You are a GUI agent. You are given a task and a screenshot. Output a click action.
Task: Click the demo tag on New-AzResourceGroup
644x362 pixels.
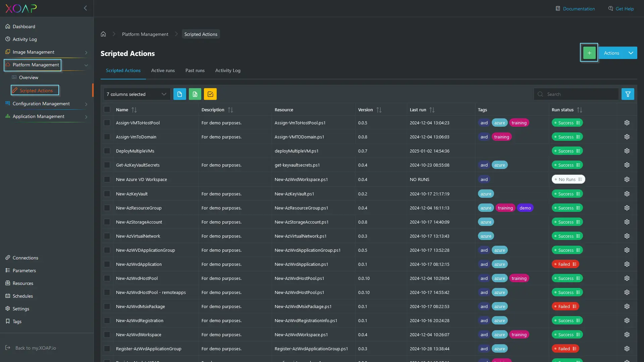pos(525,208)
